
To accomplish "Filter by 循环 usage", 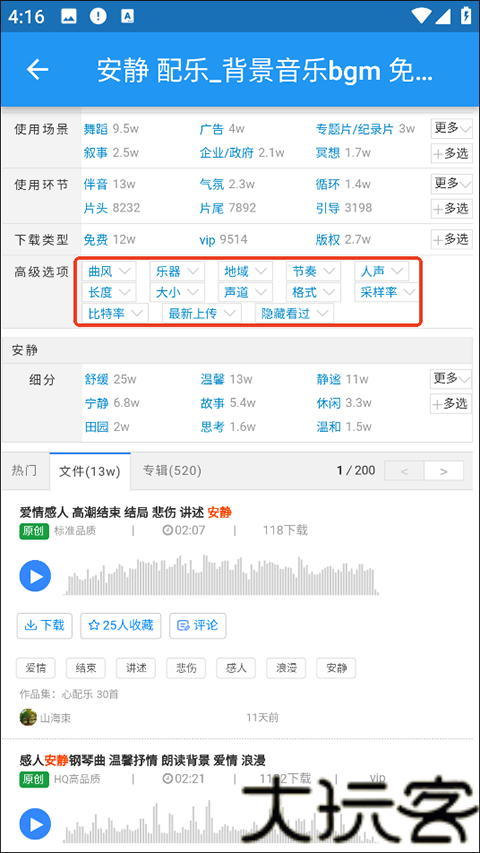I will tap(328, 184).
